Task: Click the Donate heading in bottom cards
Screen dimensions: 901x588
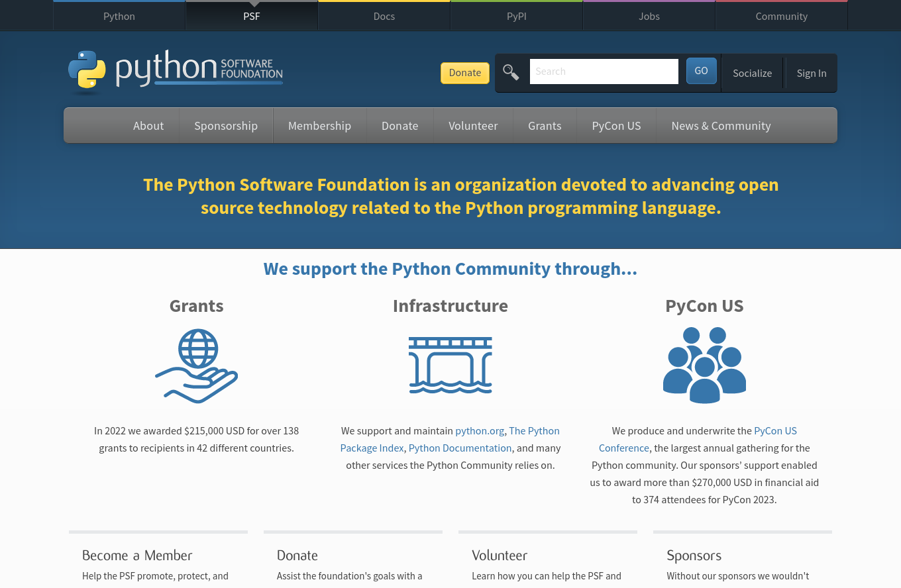Action: pos(297,556)
